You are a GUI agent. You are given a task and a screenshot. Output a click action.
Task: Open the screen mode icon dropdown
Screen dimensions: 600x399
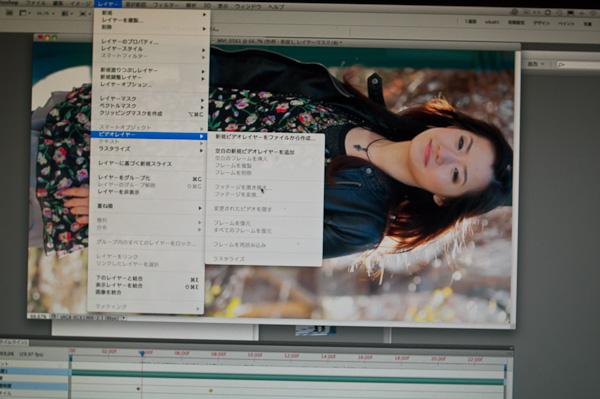tap(84, 14)
